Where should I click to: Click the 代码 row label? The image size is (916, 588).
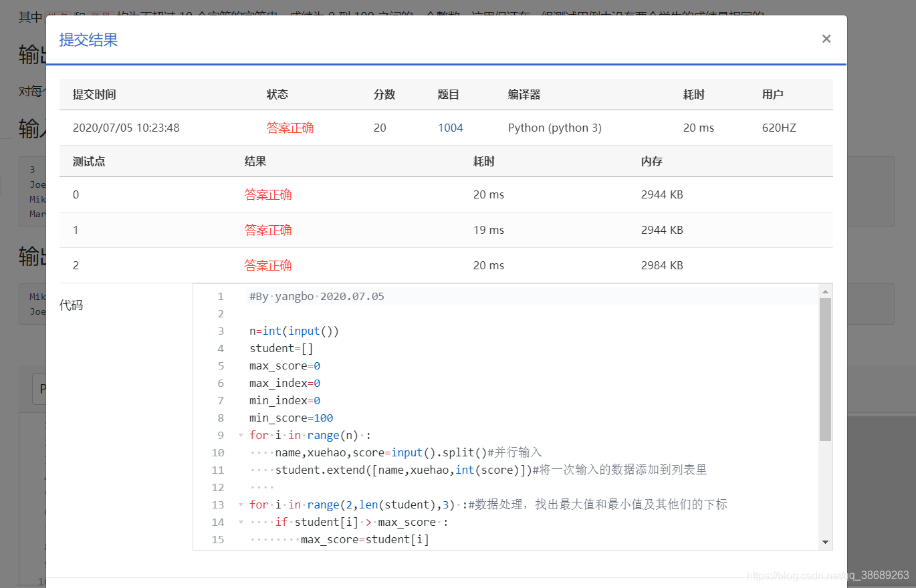[x=70, y=305]
